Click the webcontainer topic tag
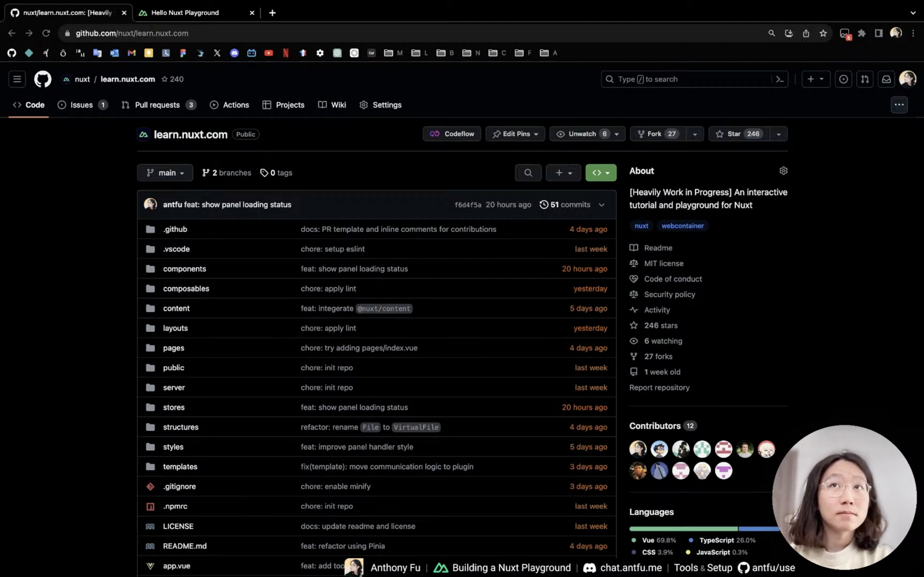924x577 pixels. pyautogui.click(x=682, y=226)
